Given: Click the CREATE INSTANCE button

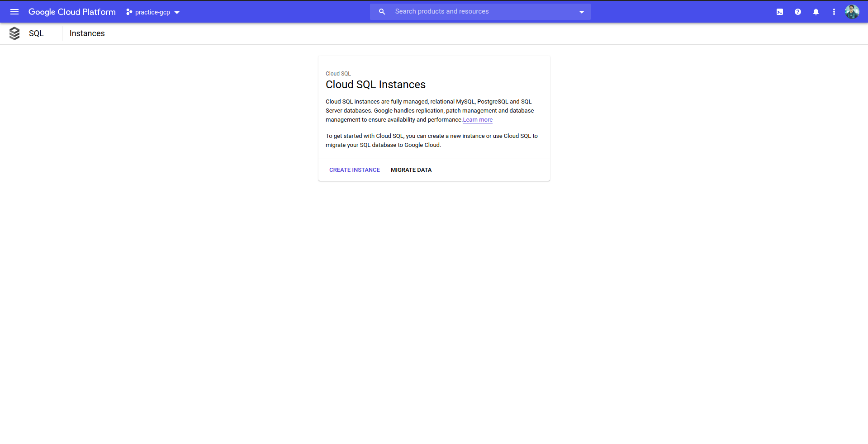Looking at the screenshot, I should click(x=355, y=170).
